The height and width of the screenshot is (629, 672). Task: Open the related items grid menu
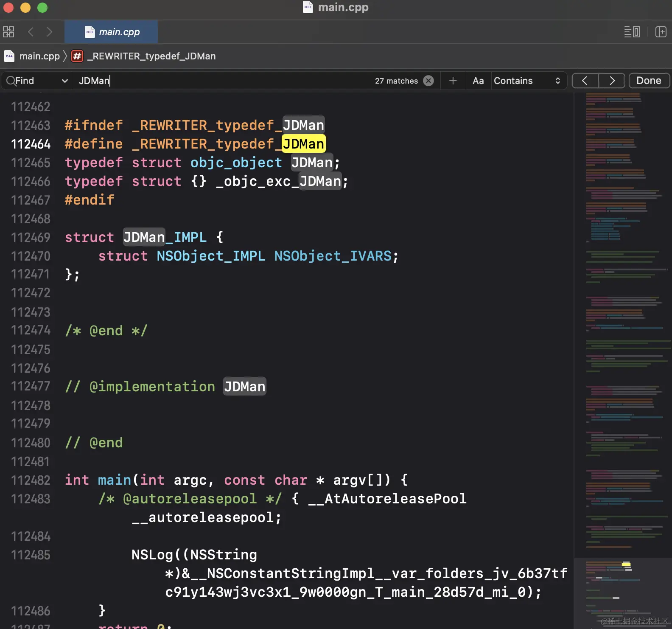point(8,32)
